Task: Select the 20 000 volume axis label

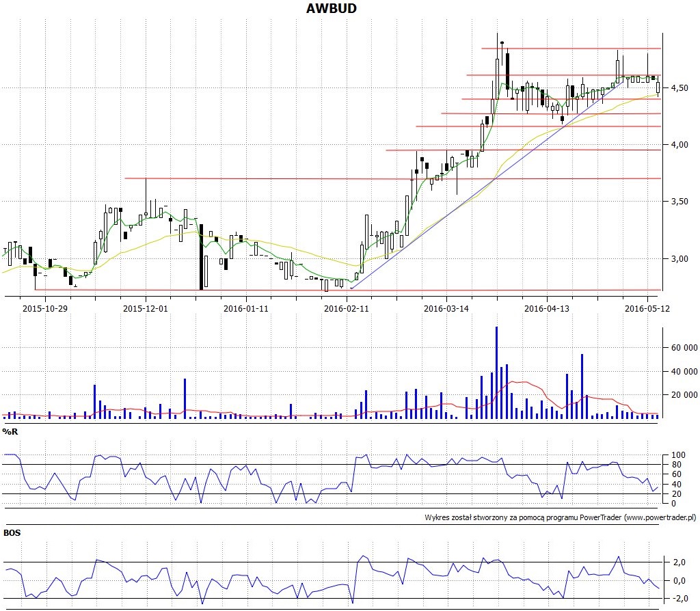Action: pyautogui.click(x=684, y=394)
